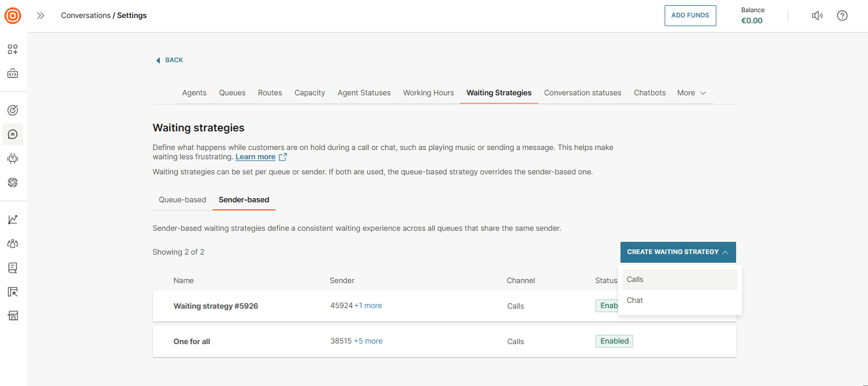The image size is (868, 386).
Task: Collapse the Create Waiting Strategy dropdown
Action: pyautogui.click(x=678, y=252)
